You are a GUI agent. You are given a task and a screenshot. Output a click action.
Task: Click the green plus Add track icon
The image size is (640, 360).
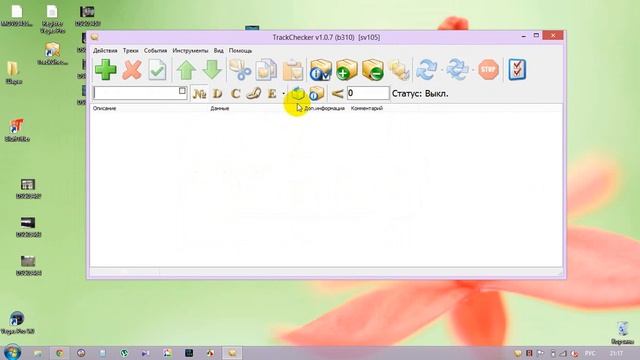tap(106, 70)
